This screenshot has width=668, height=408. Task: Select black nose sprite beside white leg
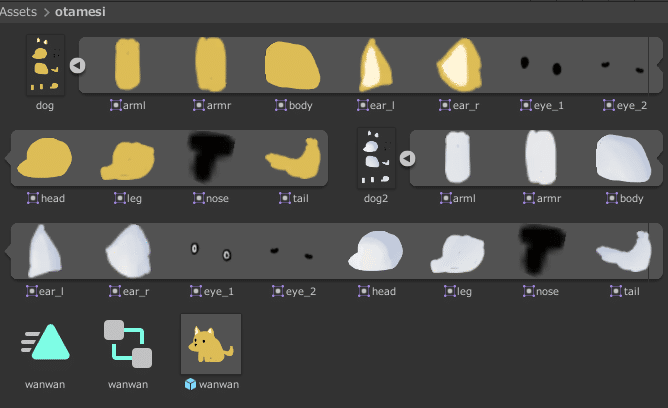tap(541, 250)
